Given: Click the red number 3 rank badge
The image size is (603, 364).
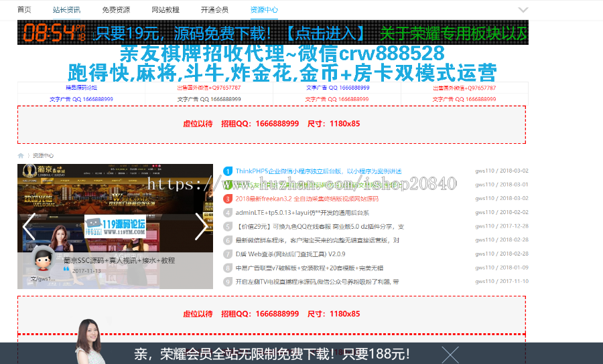Looking at the screenshot, I should pyautogui.click(x=228, y=199).
